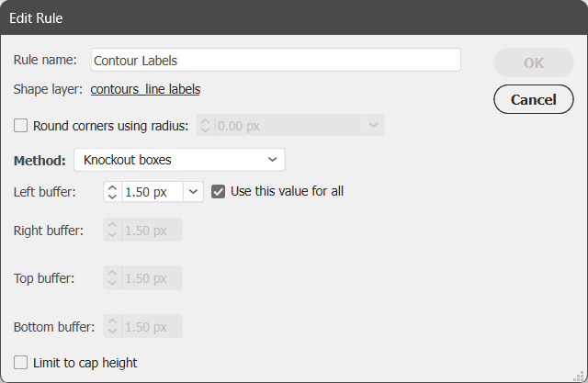The width and height of the screenshot is (588, 383).
Task: Click the Top buffer stepper arrows
Action: click(x=112, y=277)
